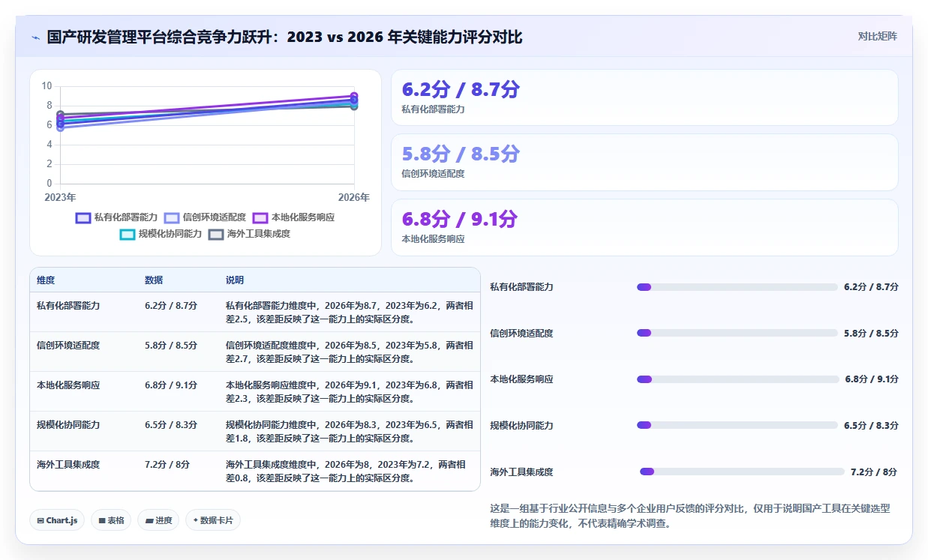Click the icon inside 表格 chip
Image resolution: width=928 pixels, height=560 pixels.
click(x=102, y=520)
